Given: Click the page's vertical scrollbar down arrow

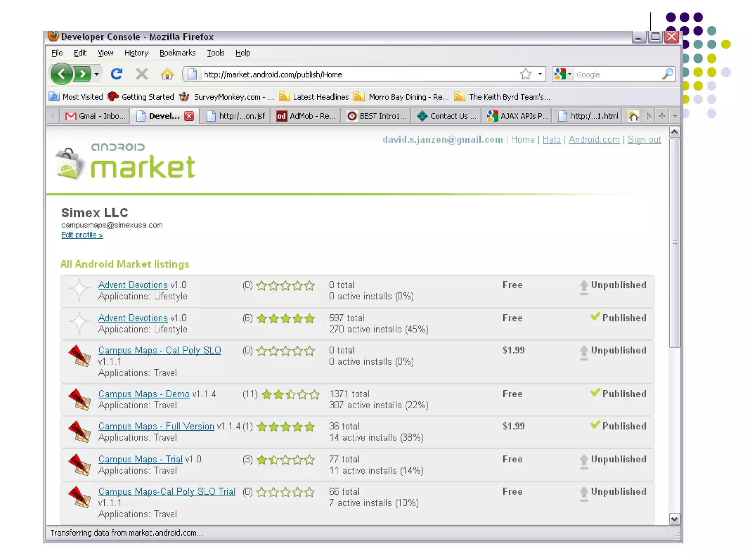Looking at the screenshot, I should 674,518.
